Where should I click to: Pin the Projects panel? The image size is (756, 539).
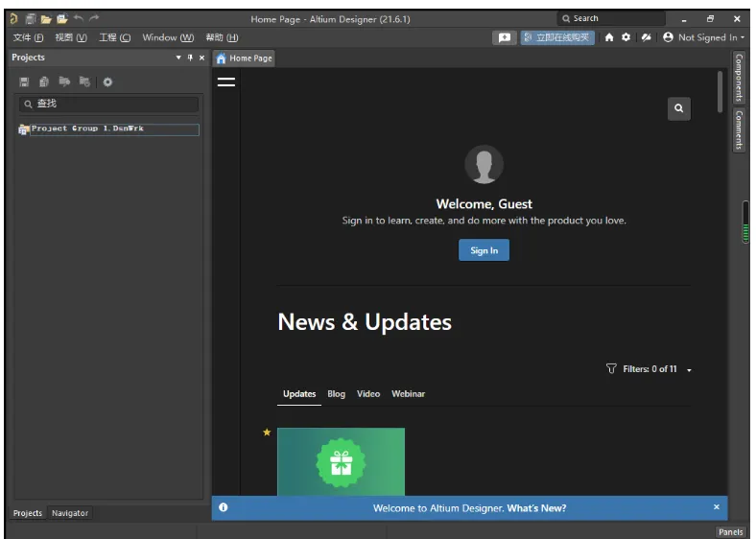point(191,58)
